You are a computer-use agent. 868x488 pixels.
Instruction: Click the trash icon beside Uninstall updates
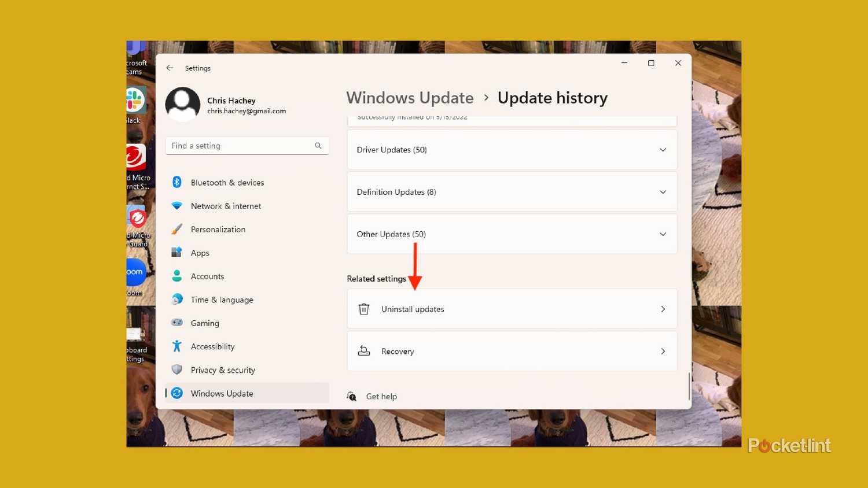[364, 309]
